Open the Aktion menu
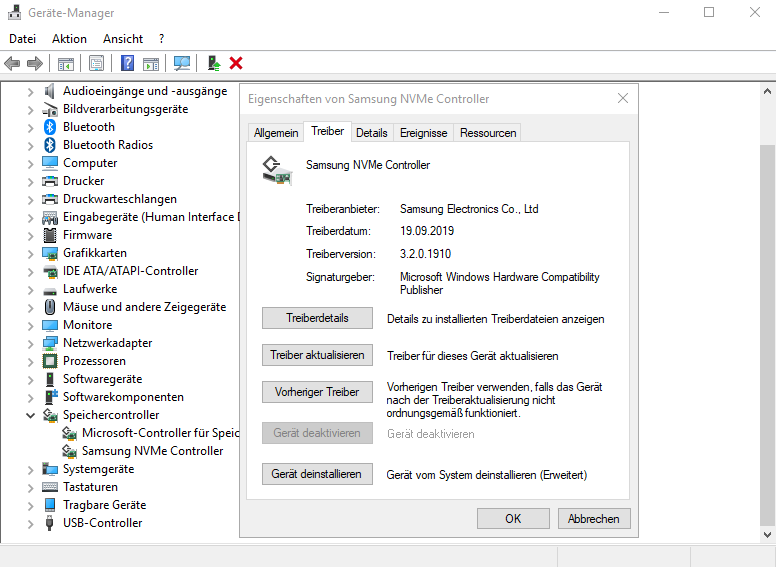 69,39
